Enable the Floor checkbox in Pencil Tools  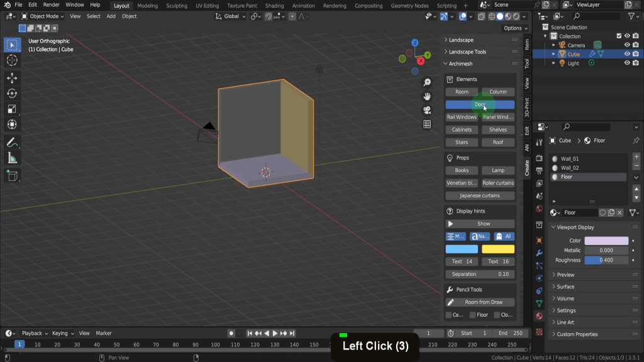472,315
